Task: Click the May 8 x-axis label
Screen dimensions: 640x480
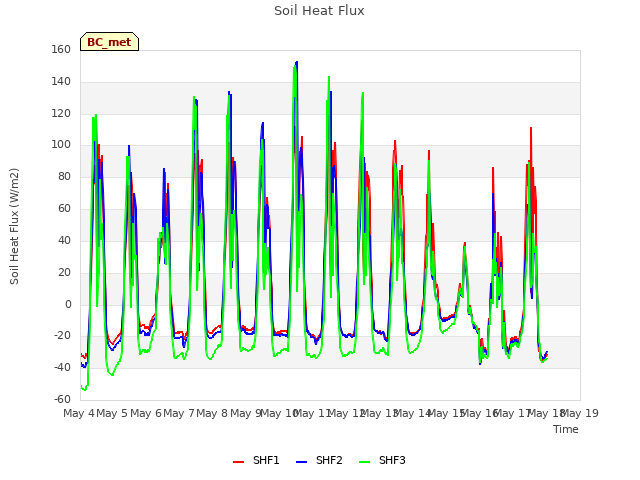Action: (212, 413)
